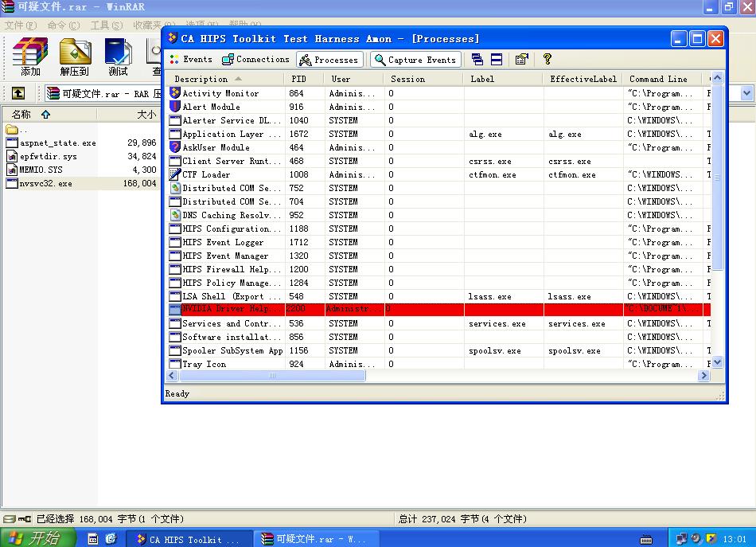This screenshot has height=547, width=756.
Task: Click the WinRAR Extract To (解压到) icon
Action: click(x=75, y=57)
